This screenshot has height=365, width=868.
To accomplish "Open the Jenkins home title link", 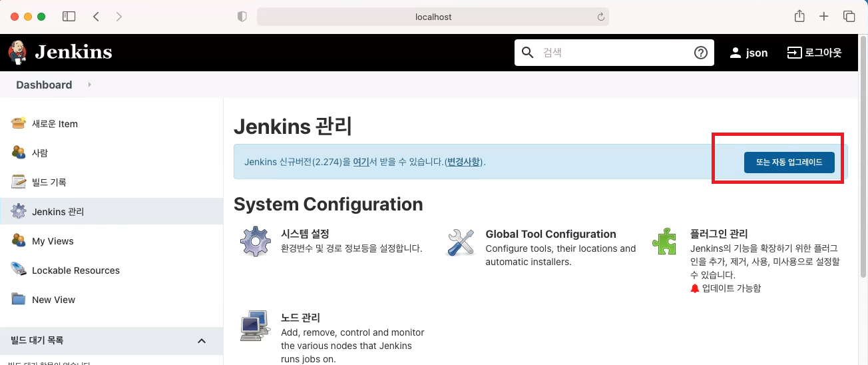I will click(x=73, y=52).
